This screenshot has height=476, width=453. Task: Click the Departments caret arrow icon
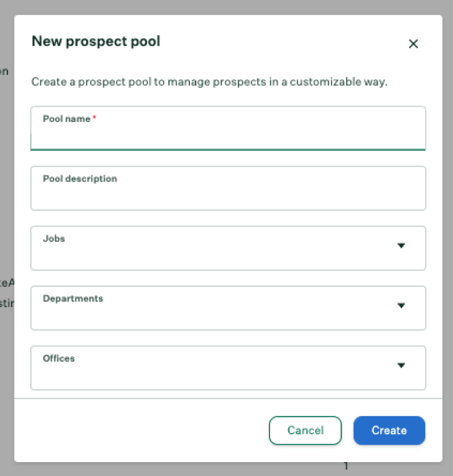tap(401, 305)
